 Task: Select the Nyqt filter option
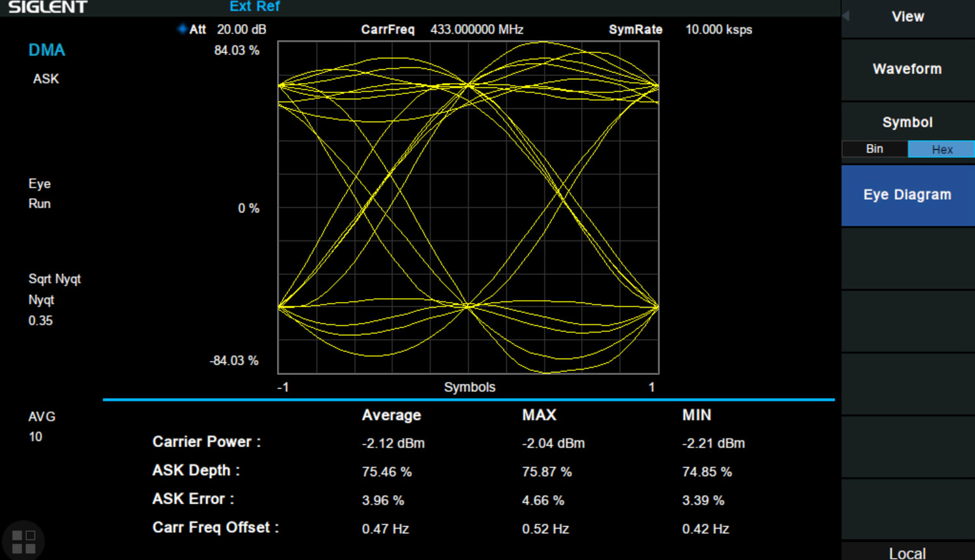pyautogui.click(x=41, y=299)
